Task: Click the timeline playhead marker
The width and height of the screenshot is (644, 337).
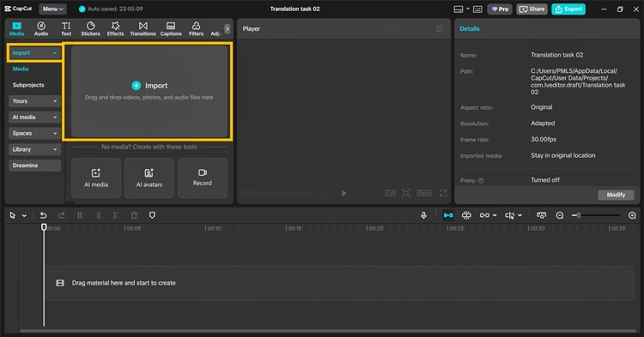Action: tap(44, 227)
